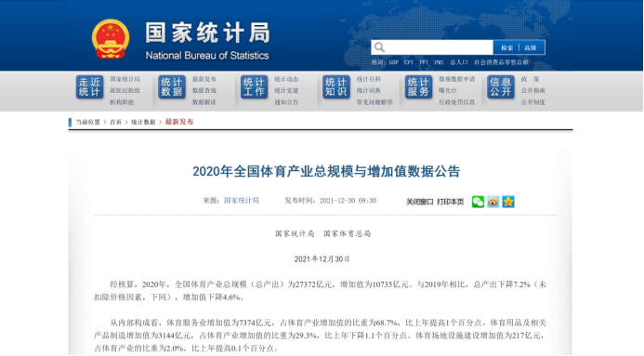
Task: Click the National Bureau of Statistics English title
Action: (x=207, y=56)
